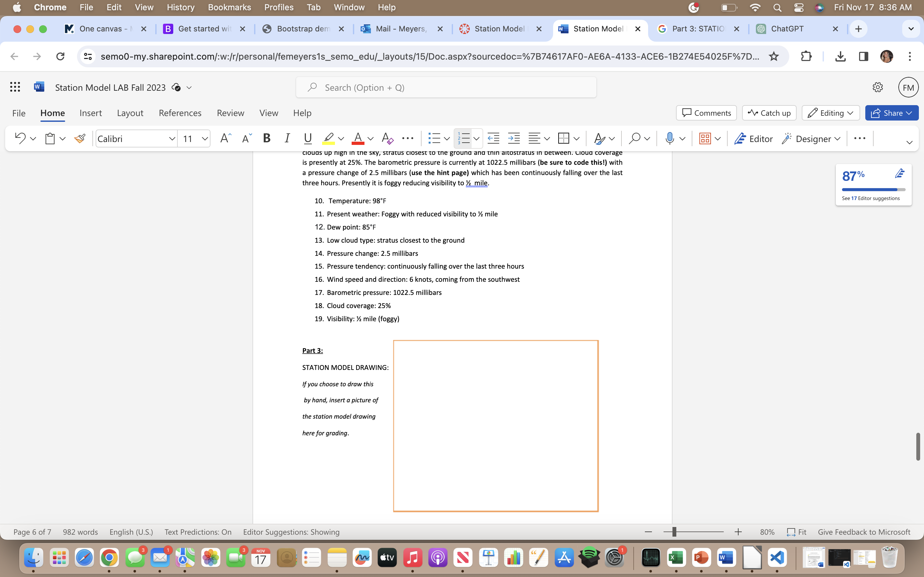
Task: Switch to the Insert ribbon tab
Action: [x=90, y=113]
